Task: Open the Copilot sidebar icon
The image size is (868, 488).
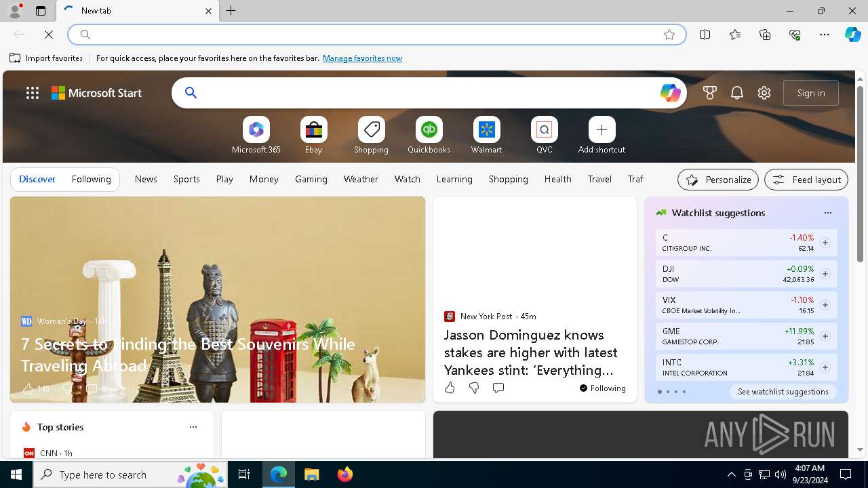Action: (x=852, y=35)
